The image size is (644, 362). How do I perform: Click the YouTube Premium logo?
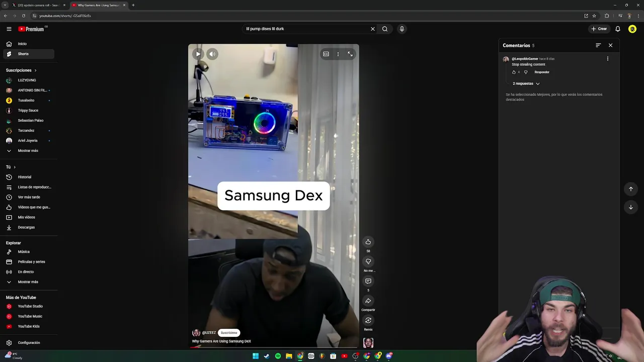click(x=32, y=29)
